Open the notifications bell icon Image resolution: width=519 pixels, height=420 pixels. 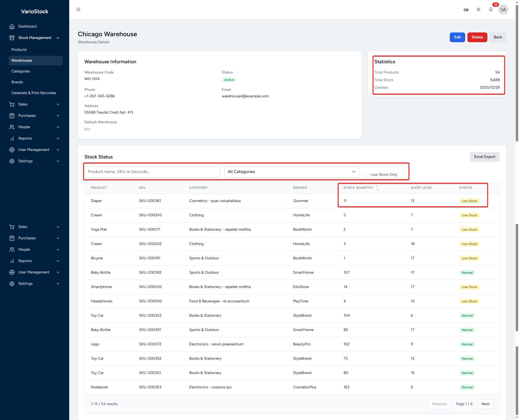click(491, 10)
